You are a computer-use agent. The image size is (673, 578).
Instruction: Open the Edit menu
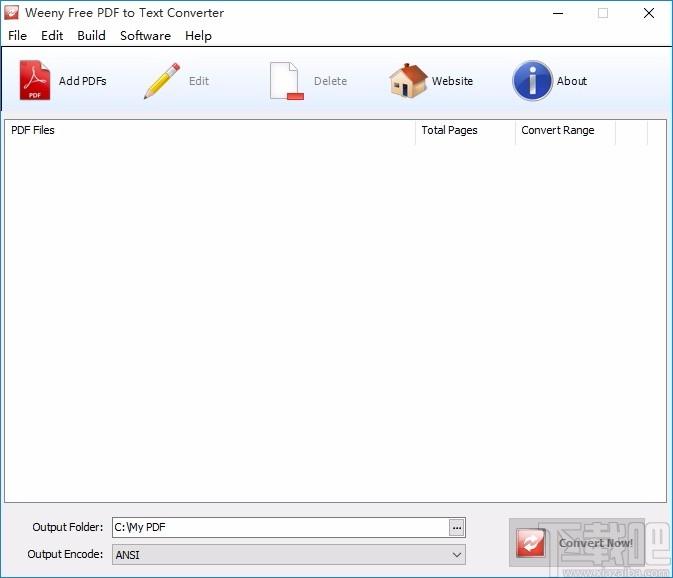click(52, 36)
